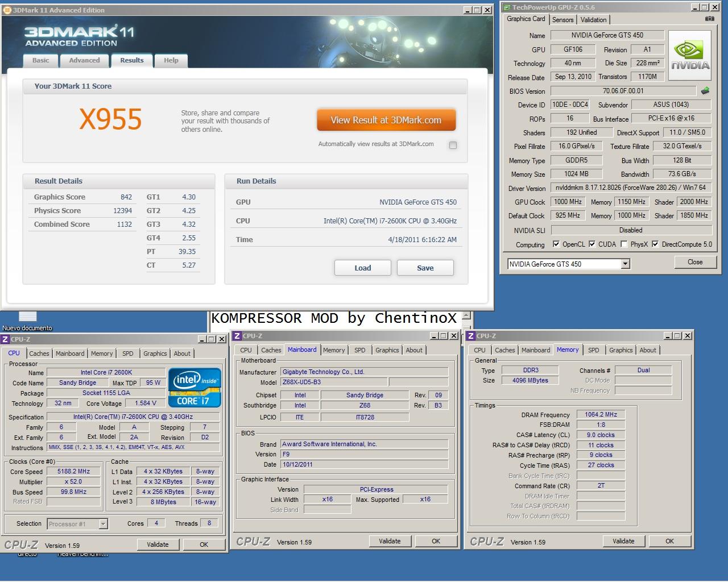
Task: Click the GPU-Z screenshot camera icon
Action: point(709,19)
